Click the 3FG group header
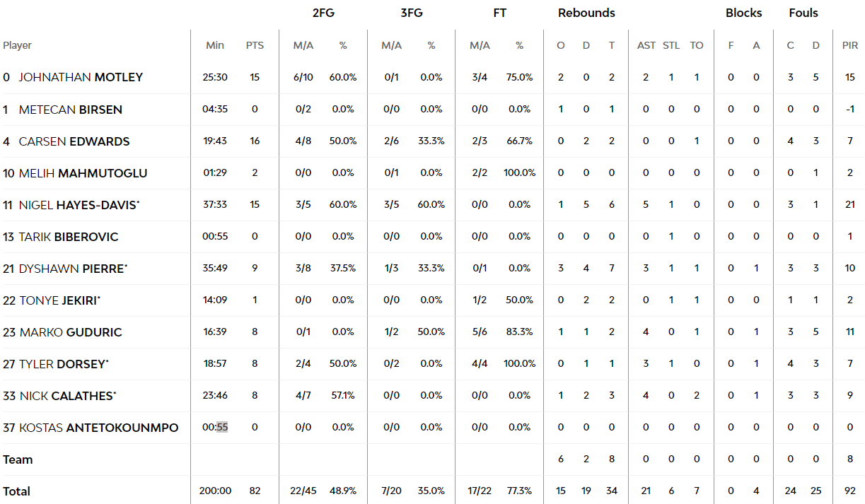Viewport: 865px width, 504px height. pos(412,13)
